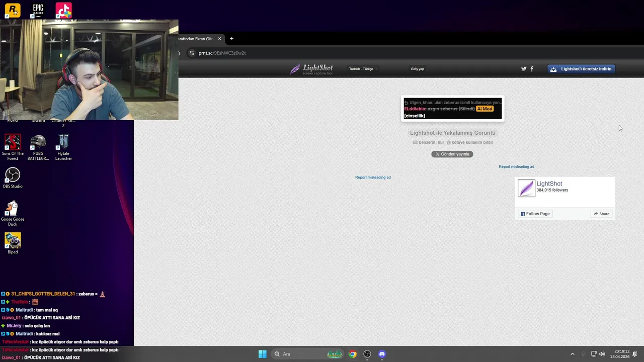Open OBS Studio desktop shortcut
This screenshot has width=644, height=362.
pyautogui.click(x=13, y=178)
